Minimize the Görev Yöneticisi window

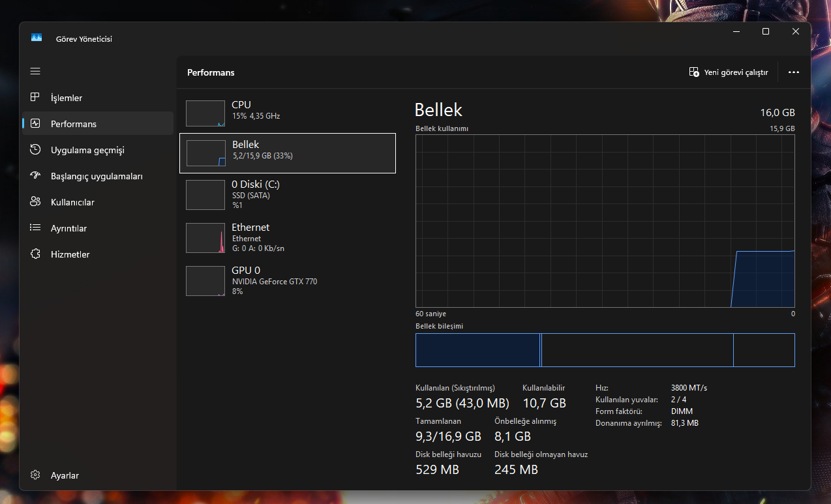[x=736, y=31]
